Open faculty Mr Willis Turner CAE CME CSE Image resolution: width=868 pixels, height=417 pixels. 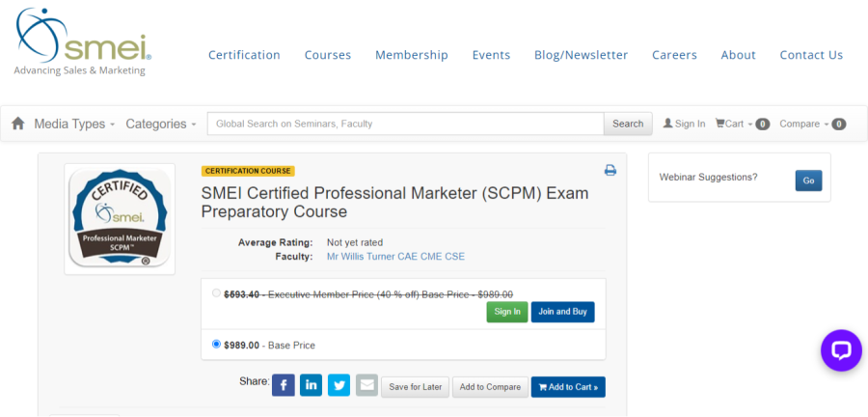[x=395, y=257]
